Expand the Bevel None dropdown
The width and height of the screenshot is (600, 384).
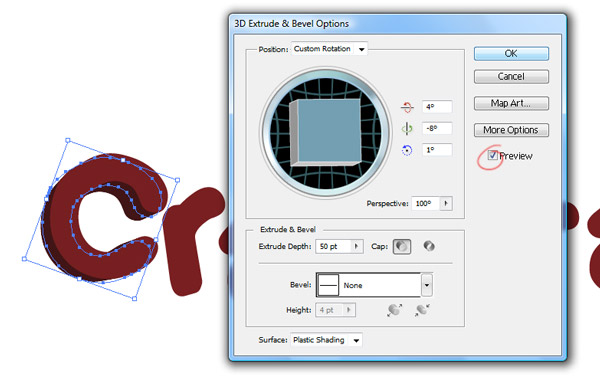[427, 285]
